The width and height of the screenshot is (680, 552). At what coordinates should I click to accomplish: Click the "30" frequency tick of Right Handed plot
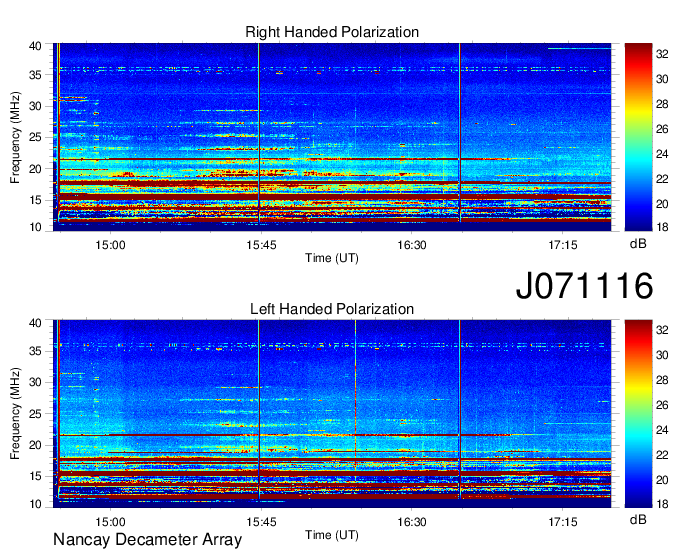[35, 106]
